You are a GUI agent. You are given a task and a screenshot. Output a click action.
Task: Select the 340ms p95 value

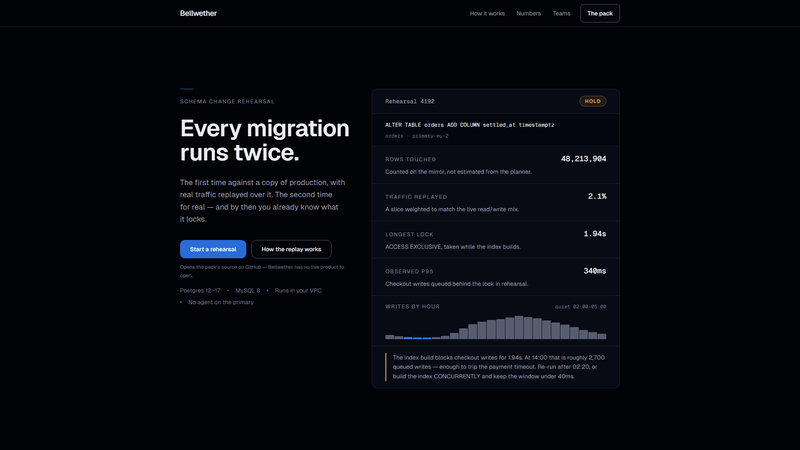point(594,271)
